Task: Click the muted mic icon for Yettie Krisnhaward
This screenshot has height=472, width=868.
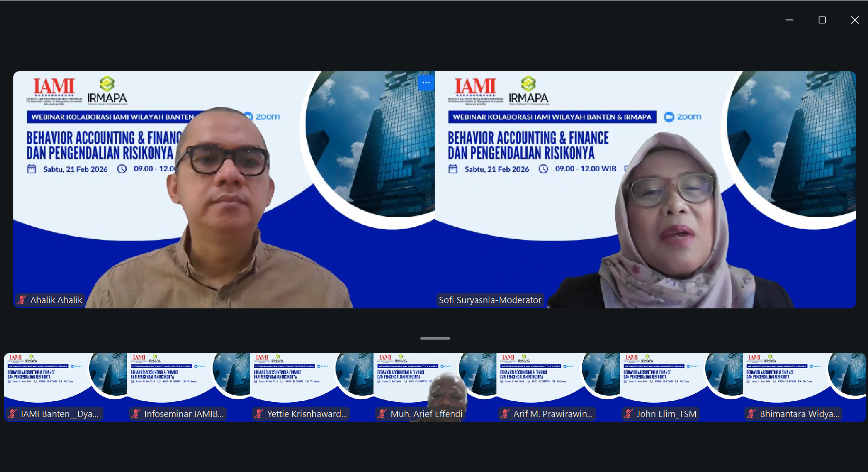Action: [259, 414]
